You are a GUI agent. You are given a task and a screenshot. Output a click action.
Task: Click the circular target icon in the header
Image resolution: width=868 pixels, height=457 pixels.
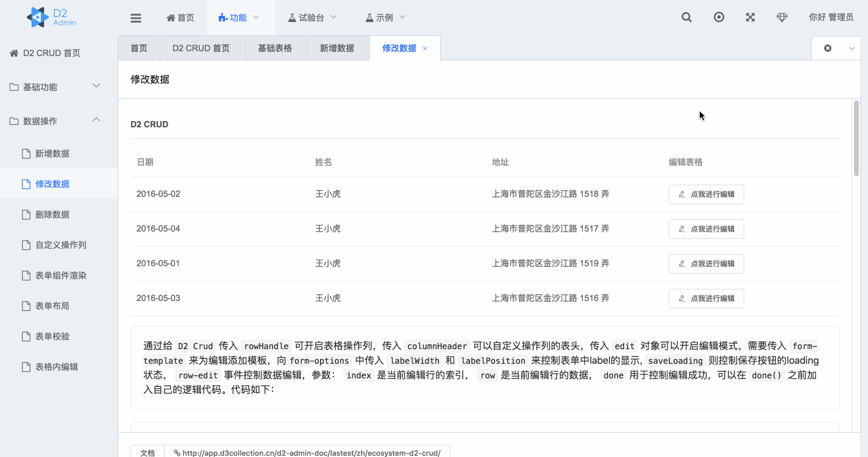coord(719,18)
